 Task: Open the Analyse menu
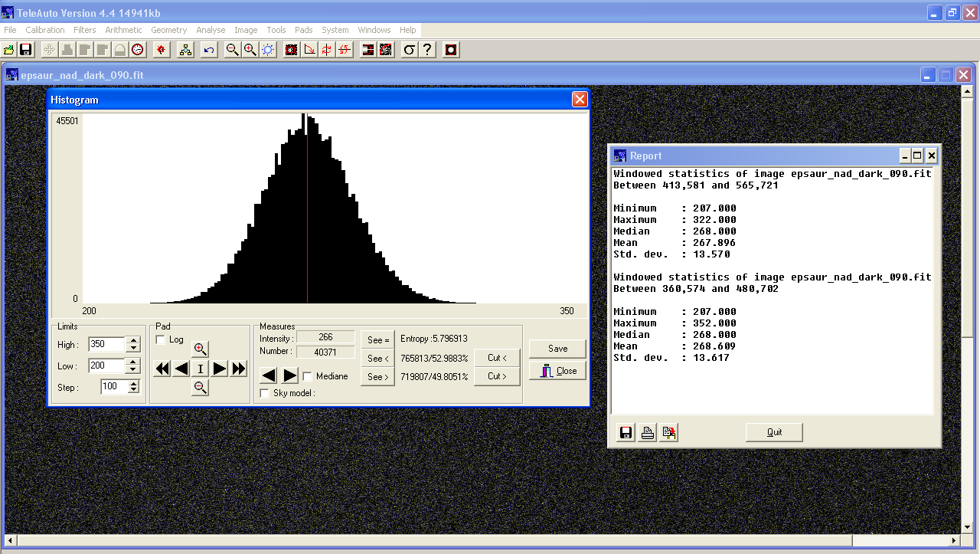click(x=211, y=30)
